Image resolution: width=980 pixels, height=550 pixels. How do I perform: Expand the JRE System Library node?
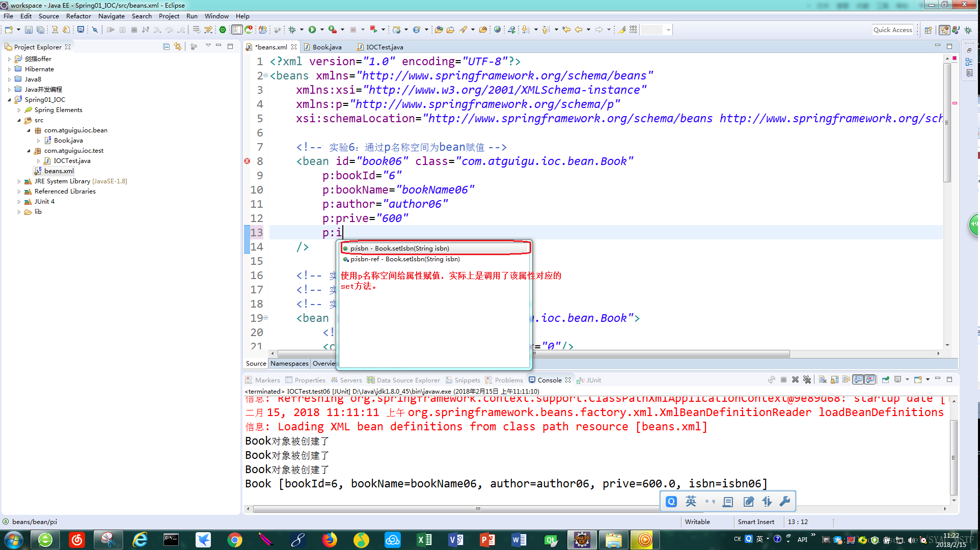19,181
